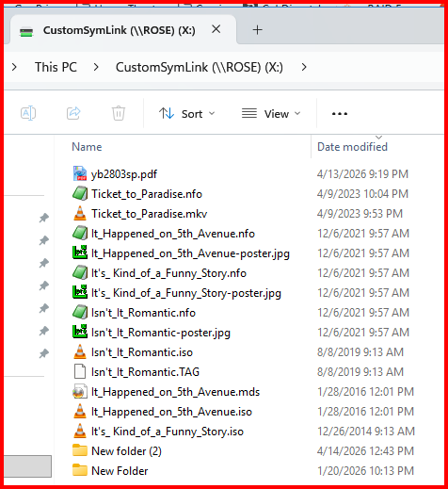The image size is (448, 489).
Task: Select file name Isn't_It_Romantic.iso
Action: point(142,352)
